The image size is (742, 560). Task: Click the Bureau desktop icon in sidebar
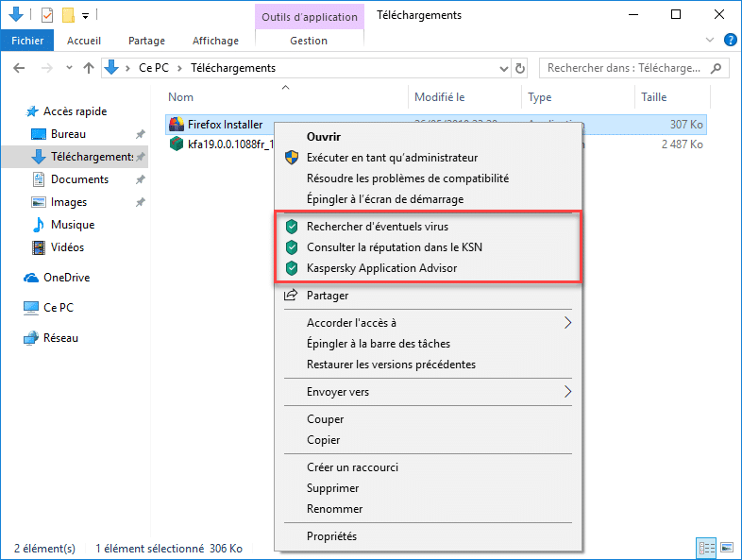click(39, 134)
